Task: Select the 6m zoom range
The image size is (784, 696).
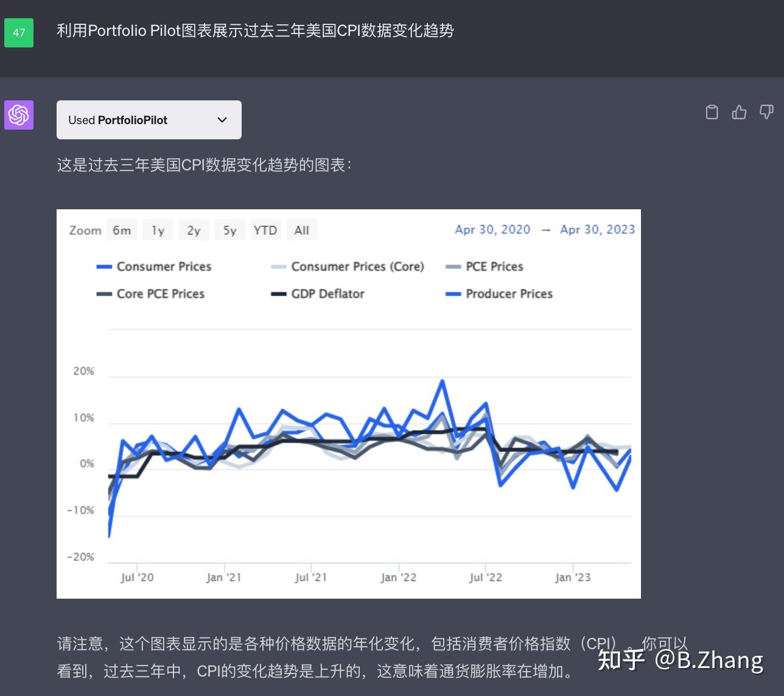Action: 122,230
